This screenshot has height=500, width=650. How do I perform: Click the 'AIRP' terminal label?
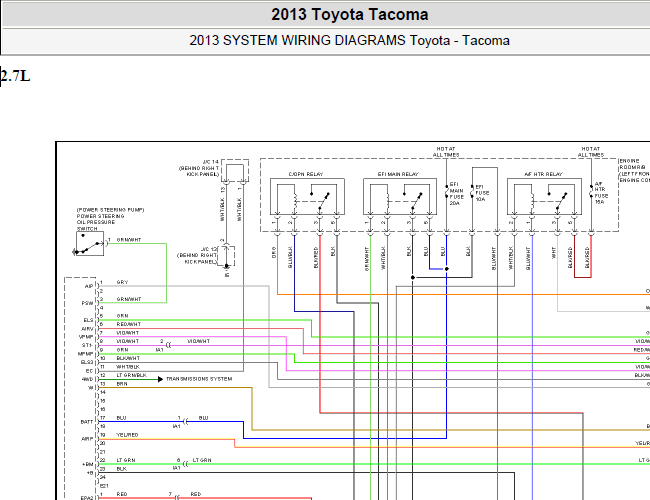click(87, 439)
